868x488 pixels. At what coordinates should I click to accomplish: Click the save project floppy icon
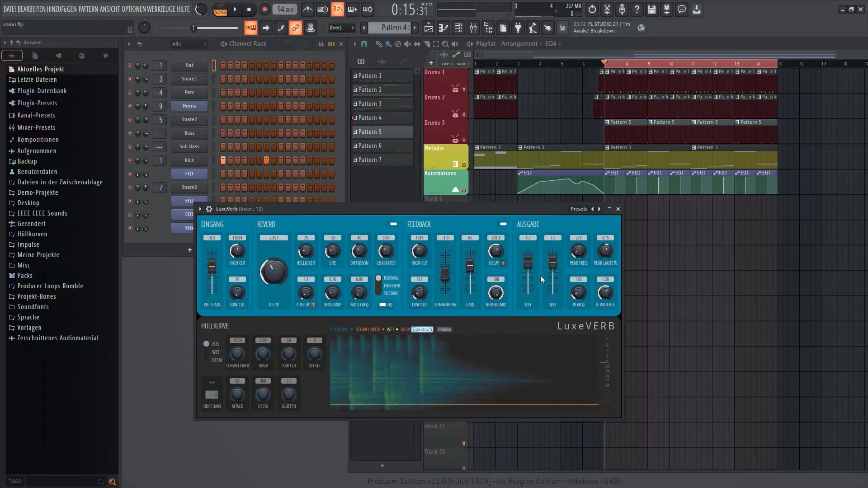click(651, 9)
